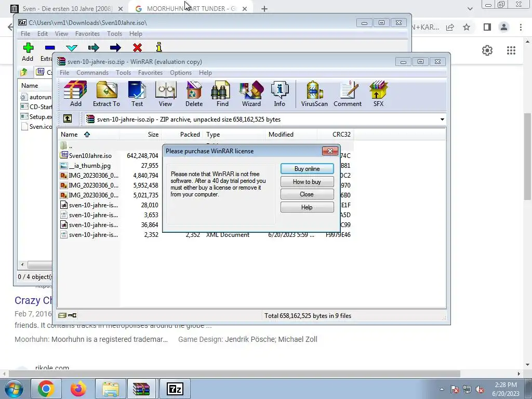Click Delete icon in WinRAR toolbar
Screen dimensions: 532x399
194,94
